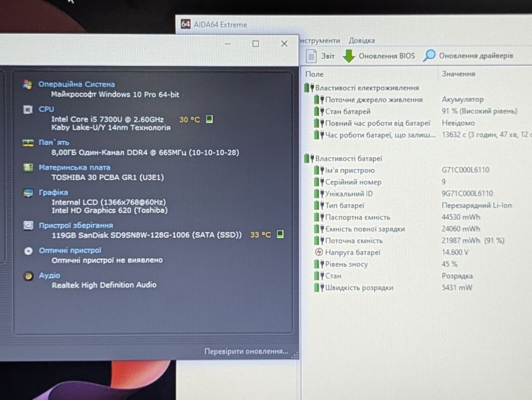Click the Оновлення драйверів toolbar button
The image size is (532, 400).
pyautogui.click(x=468, y=56)
